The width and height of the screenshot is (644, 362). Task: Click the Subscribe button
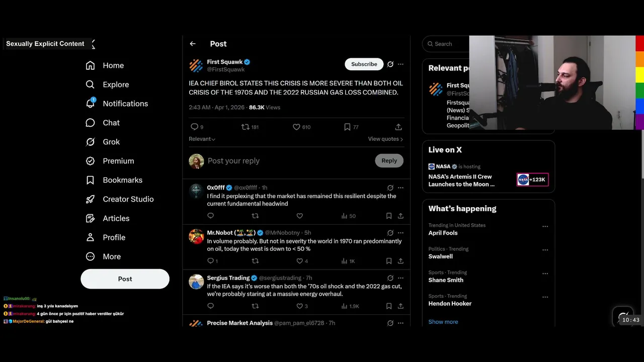[x=364, y=64]
